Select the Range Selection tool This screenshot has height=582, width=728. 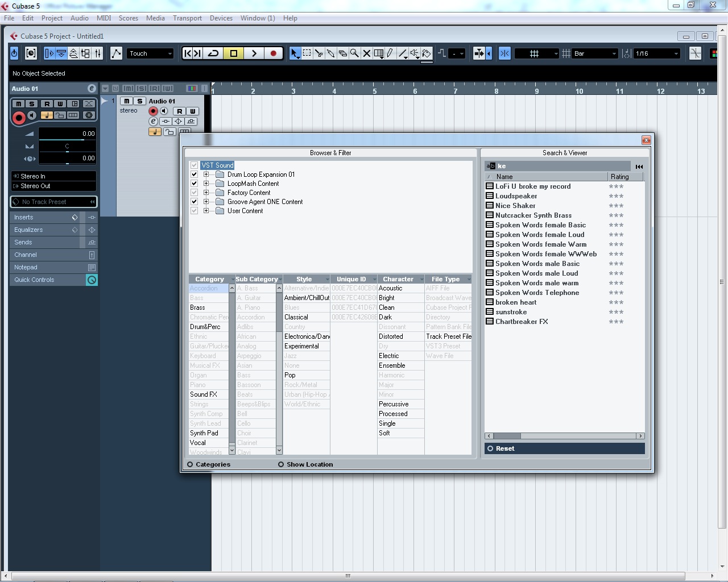pos(307,53)
